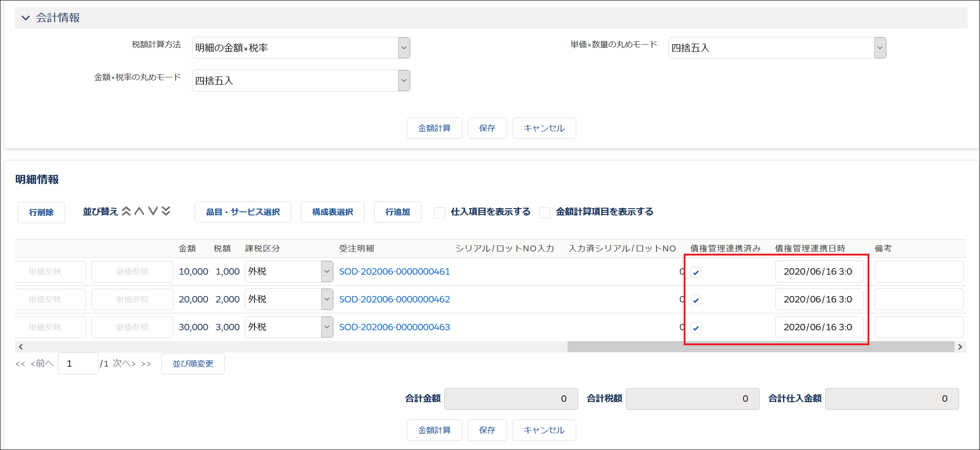The height and width of the screenshot is (450, 980).
Task: Move selected row to top with double up chevron
Action: (126, 211)
